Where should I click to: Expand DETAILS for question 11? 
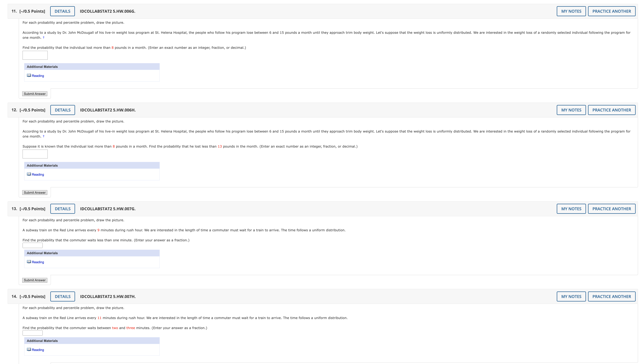click(62, 11)
